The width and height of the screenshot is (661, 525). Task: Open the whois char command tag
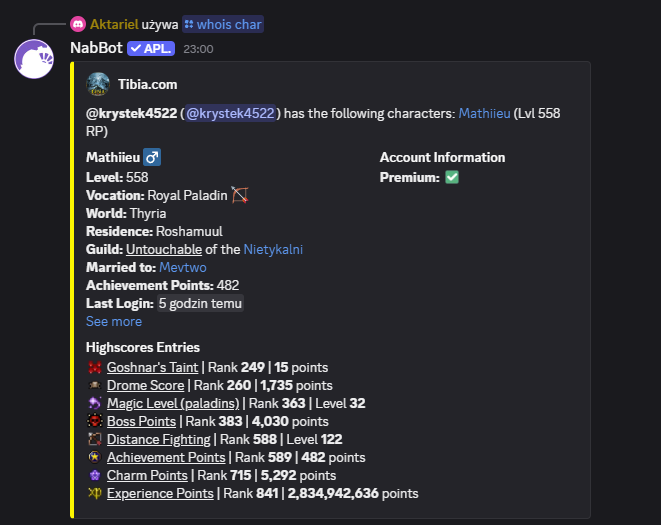223,24
